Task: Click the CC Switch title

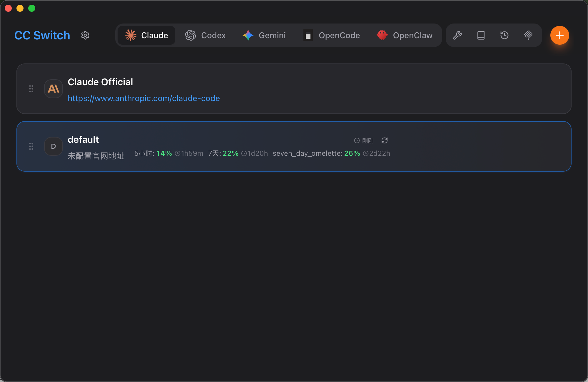Action: pyautogui.click(x=42, y=35)
